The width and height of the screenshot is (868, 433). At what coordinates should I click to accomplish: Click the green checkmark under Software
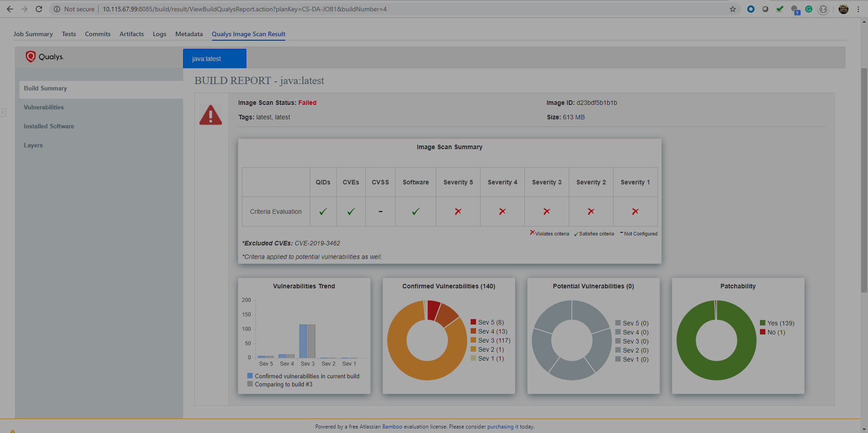tap(415, 212)
